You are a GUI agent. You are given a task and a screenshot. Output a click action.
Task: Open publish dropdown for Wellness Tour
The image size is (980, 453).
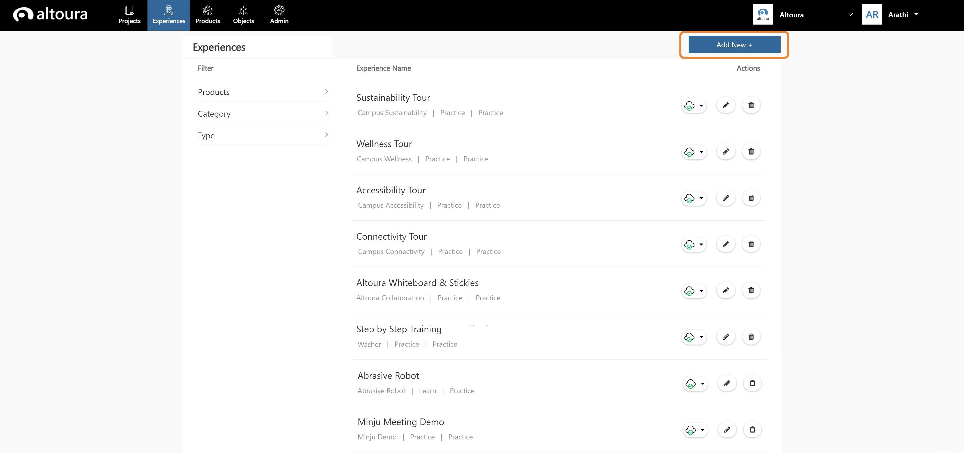[x=694, y=152]
